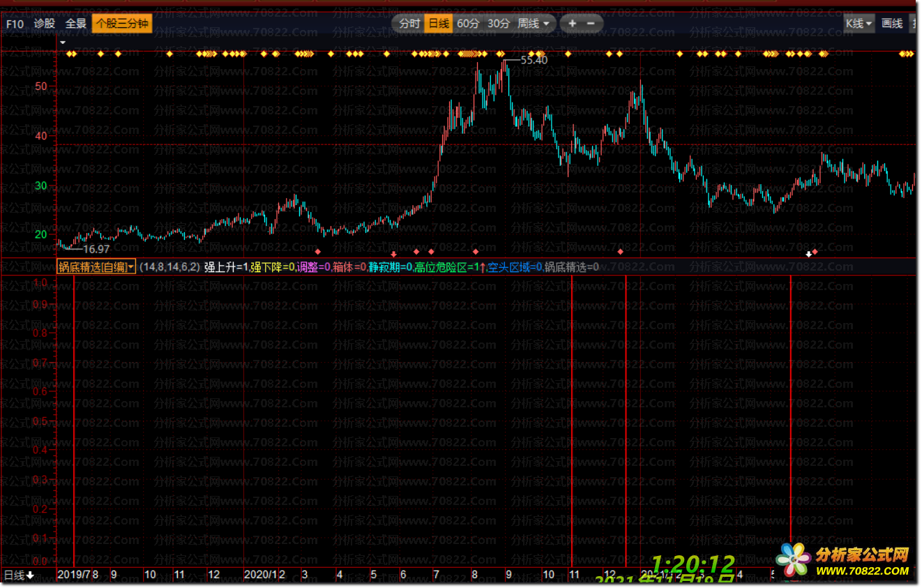Open the 日线 period selector at bottom-left
This screenshot has width=922, height=588.
20,575
